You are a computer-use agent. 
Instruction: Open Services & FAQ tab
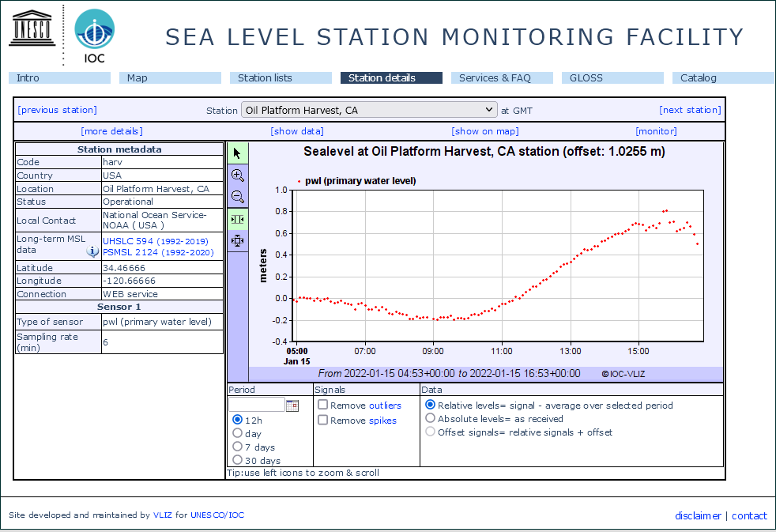point(502,77)
